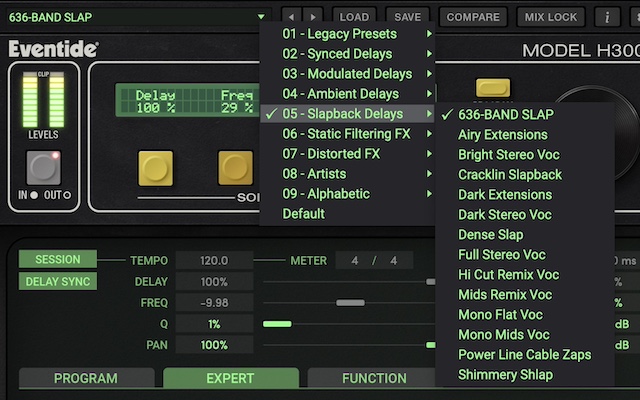Click the next preset arrow

click(x=312, y=17)
